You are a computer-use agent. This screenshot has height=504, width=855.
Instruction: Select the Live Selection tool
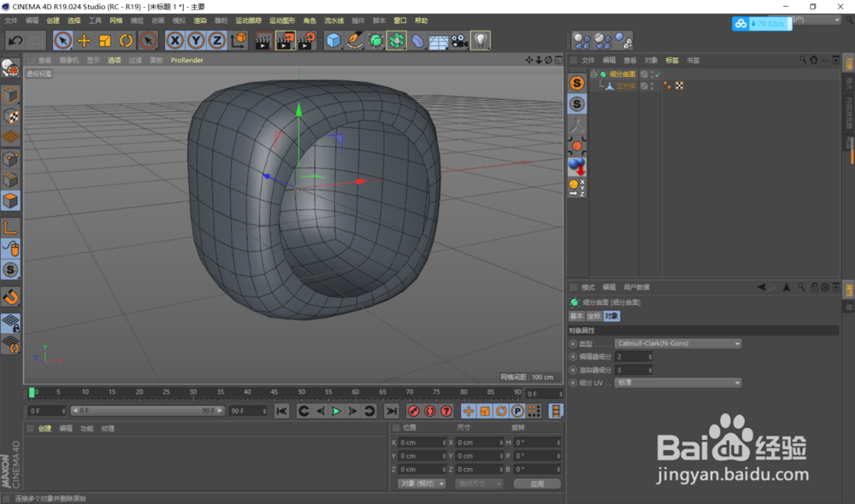click(x=62, y=40)
